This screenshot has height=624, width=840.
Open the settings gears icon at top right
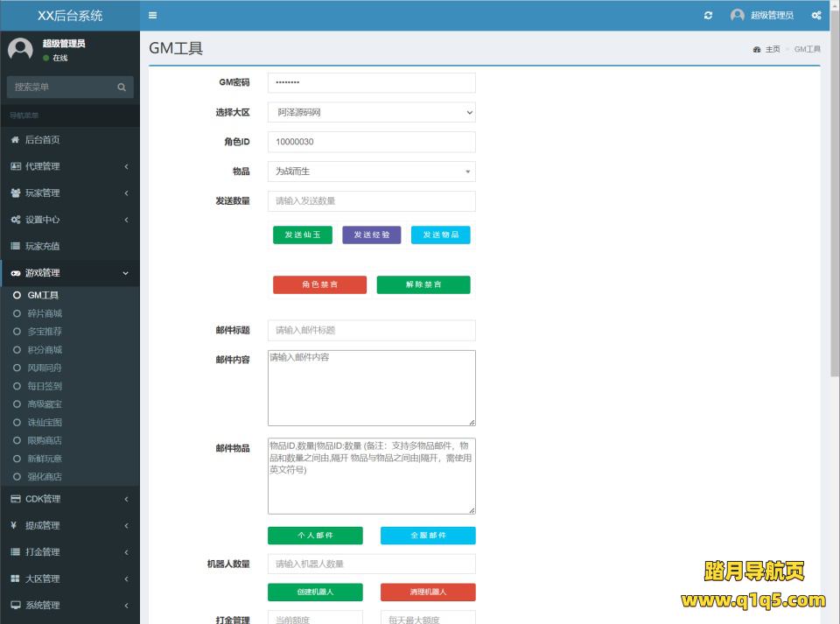[816, 16]
